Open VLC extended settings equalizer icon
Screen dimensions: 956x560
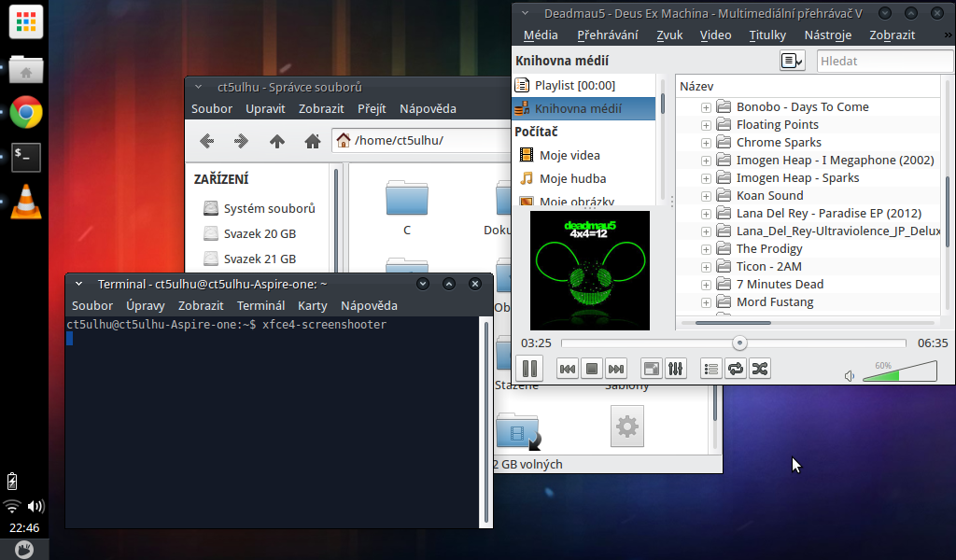pos(676,369)
